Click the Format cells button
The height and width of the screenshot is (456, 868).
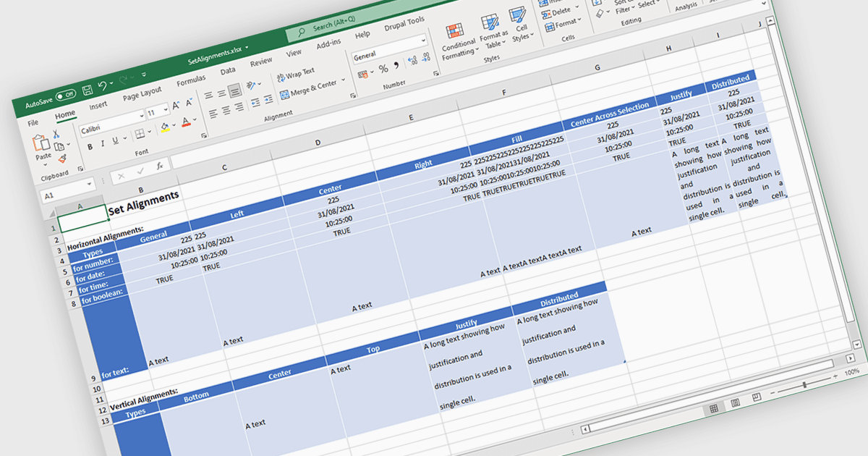[x=562, y=25]
